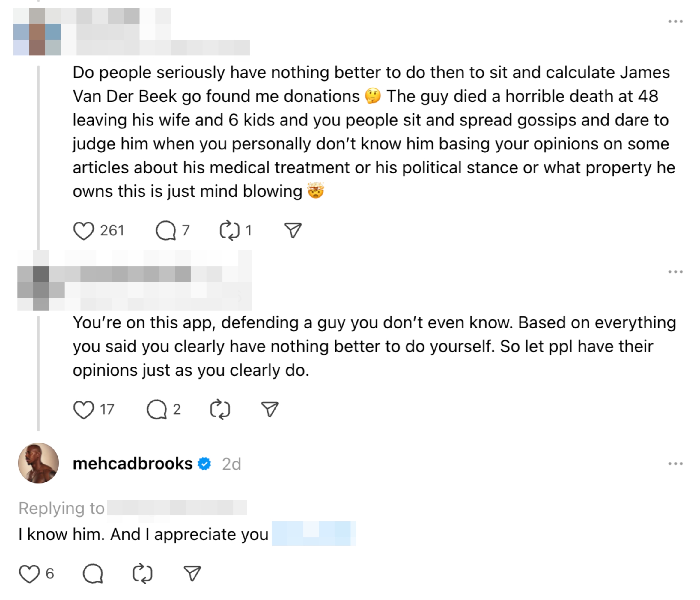
Task: Repost the 'You're on this app' reply
Action: coord(220,410)
